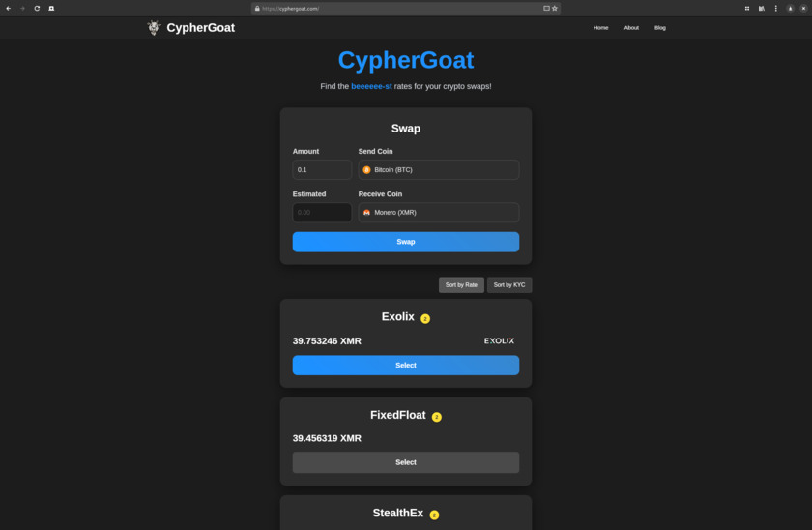The image size is (812, 530).
Task: Click the Receive Coin label
Action: (x=380, y=194)
